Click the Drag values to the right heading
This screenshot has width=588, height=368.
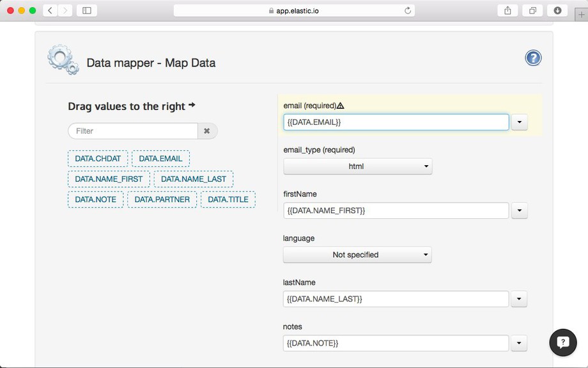132,106
